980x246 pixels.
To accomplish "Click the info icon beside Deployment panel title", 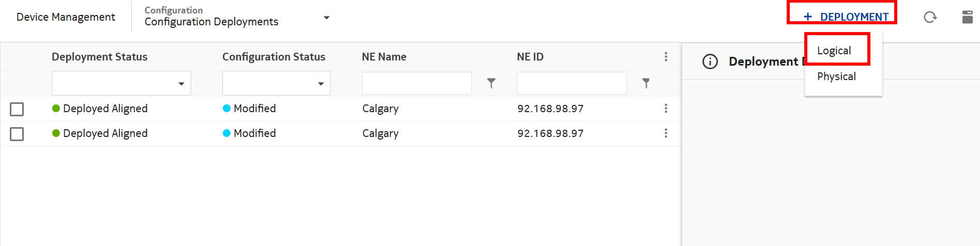I will coord(710,62).
